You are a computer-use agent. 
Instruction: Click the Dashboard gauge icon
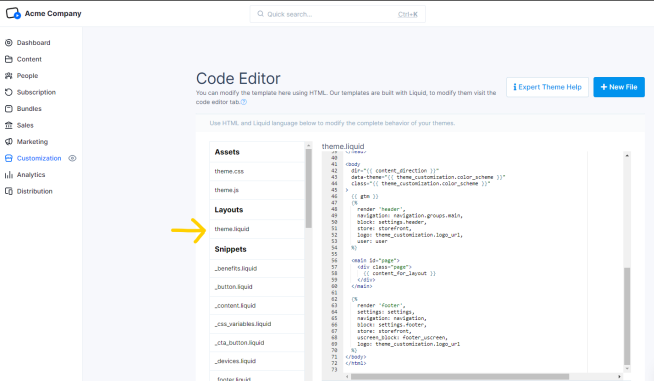pos(9,43)
